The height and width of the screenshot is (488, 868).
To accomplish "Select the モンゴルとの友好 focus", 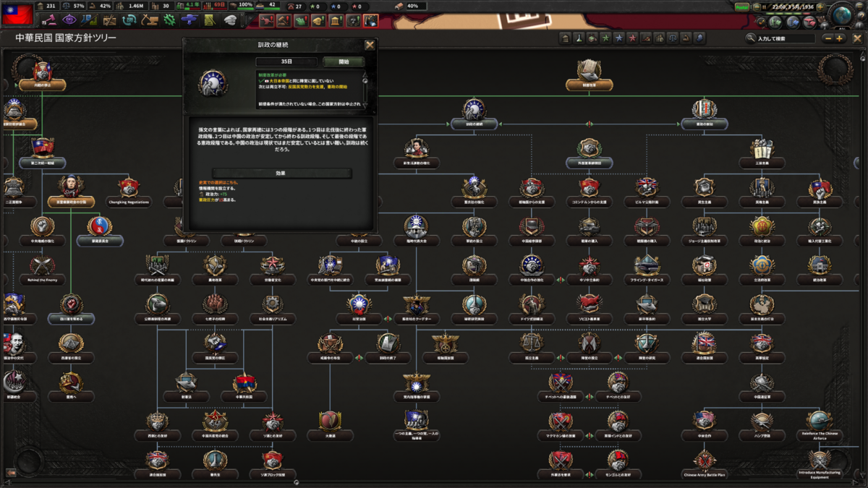I will 618,464.
